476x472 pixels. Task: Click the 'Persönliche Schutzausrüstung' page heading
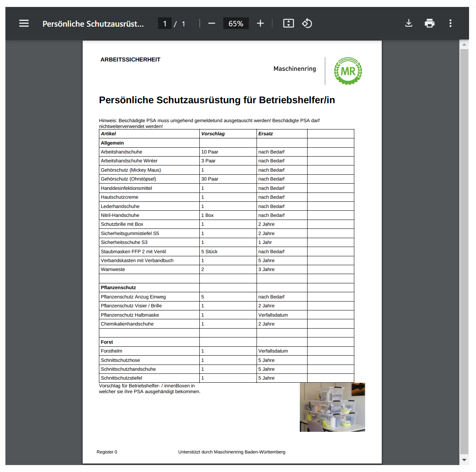[217, 100]
